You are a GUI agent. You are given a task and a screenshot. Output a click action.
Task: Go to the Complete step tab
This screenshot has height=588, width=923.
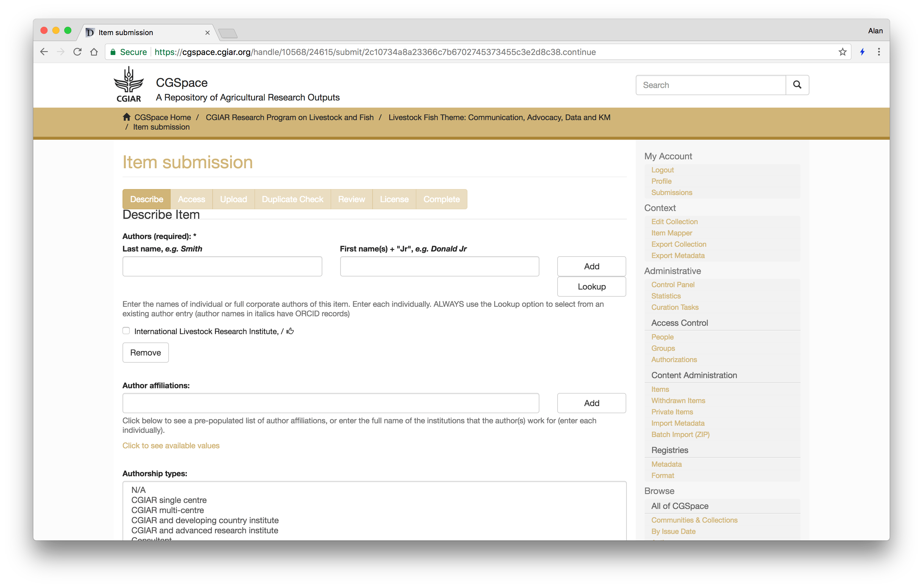441,199
